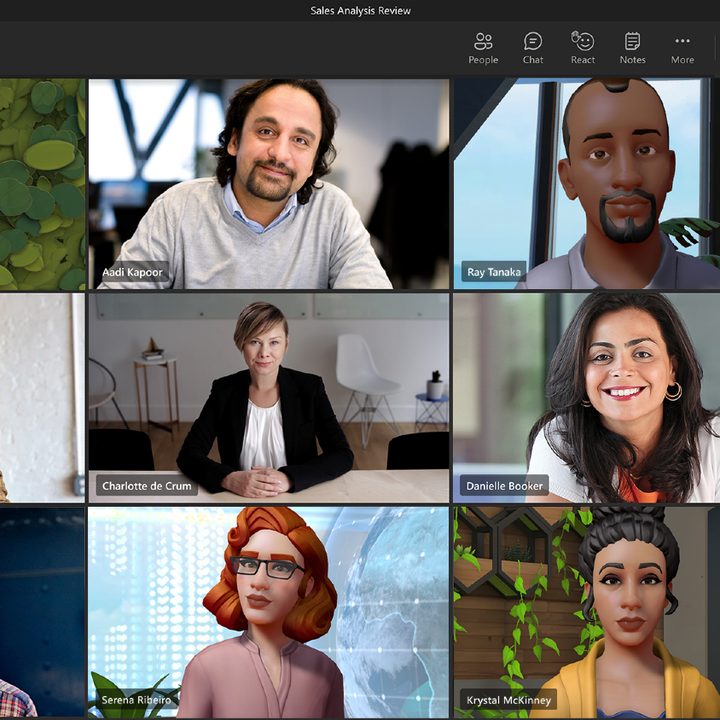Click the React emoji icon
The height and width of the screenshot is (720, 720).
point(582,47)
